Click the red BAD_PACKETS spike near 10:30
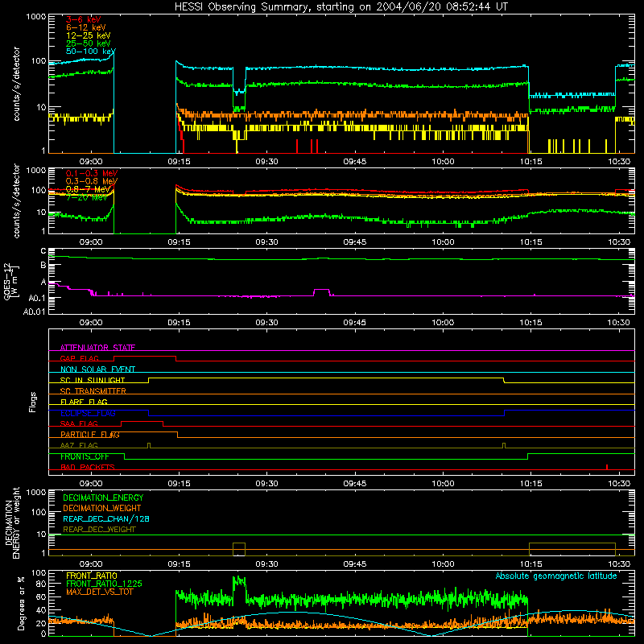This screenshot has height=644, width=644. 607,467
